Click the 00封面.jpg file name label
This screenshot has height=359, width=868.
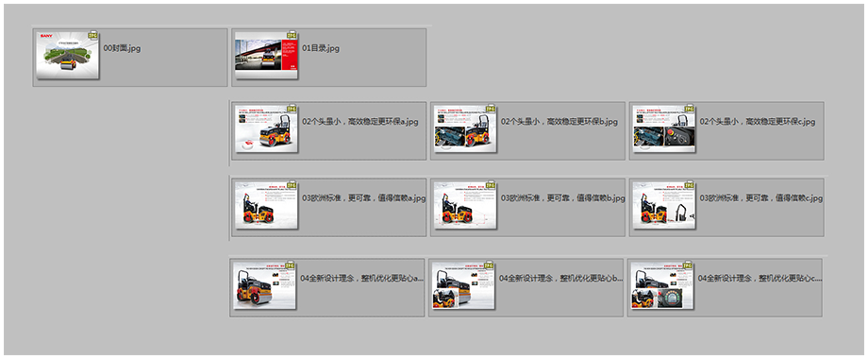coord(123,48)
